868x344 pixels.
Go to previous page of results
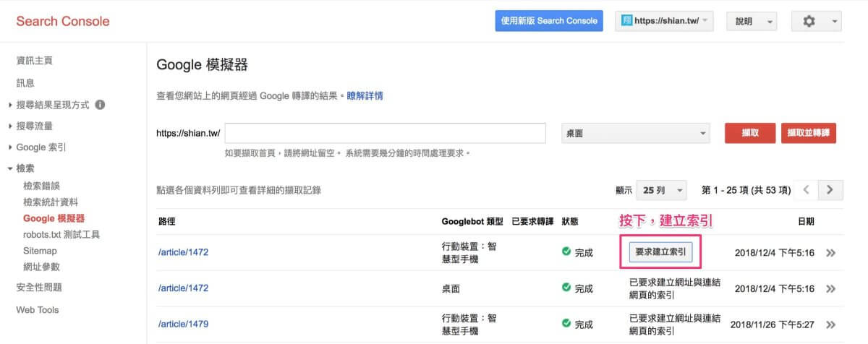[x=806, y=190]
